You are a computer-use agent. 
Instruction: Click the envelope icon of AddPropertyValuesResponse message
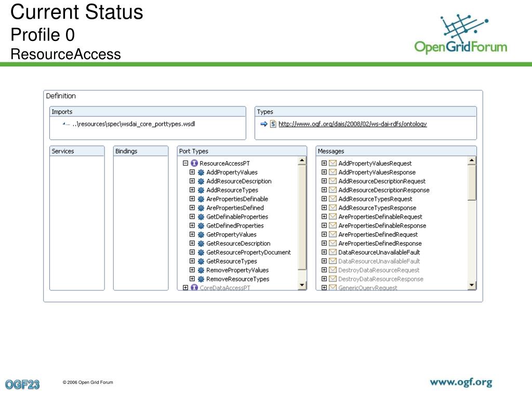coord(333,172)
